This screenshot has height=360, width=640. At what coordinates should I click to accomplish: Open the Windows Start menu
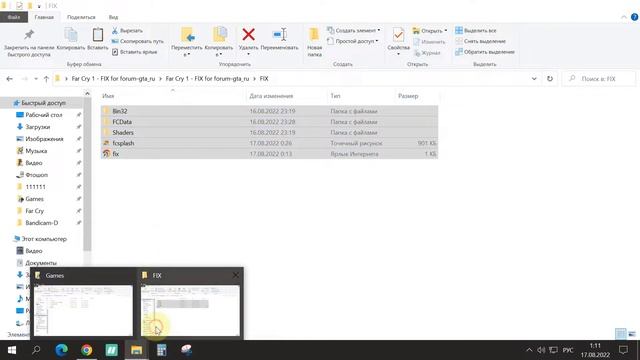pyautogui.click(x=11, y=350)
